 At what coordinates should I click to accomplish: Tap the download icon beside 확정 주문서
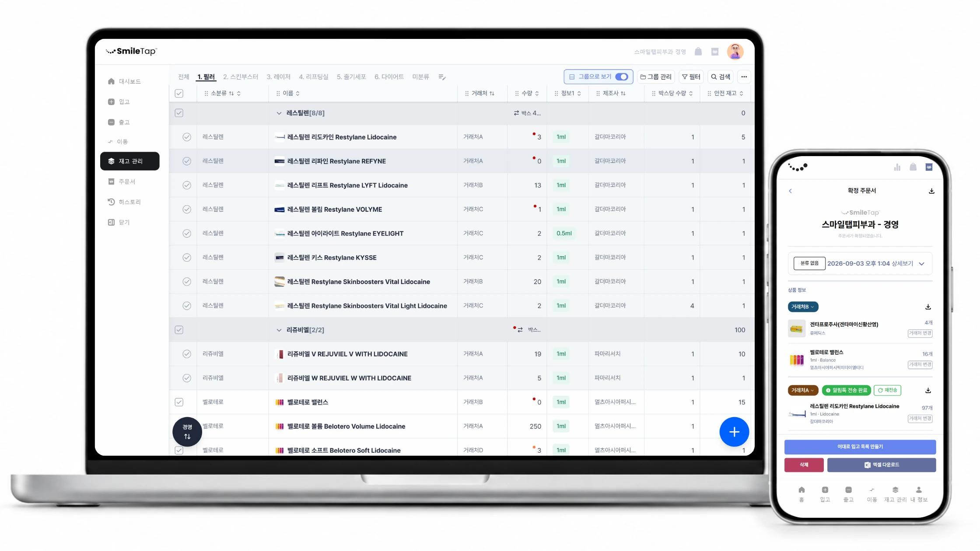pyautogui.click(x=931, y=191)
